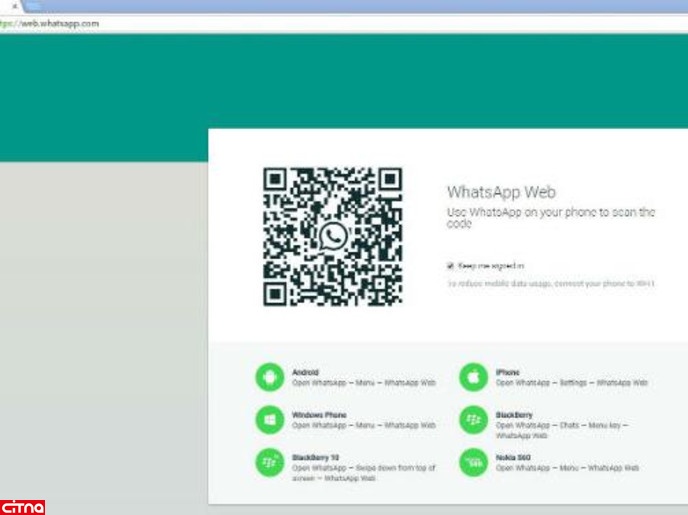
Task: Click the BlackBerry icon in right column
Action: [x=473, y=420]
